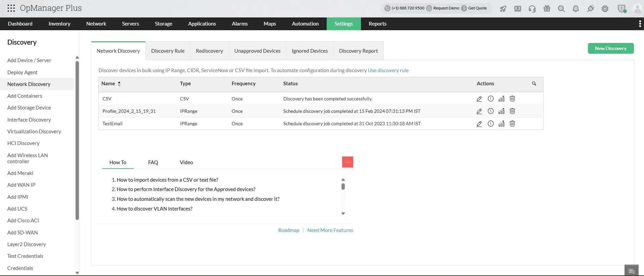
Task: Click the shield alert icon
Action: (x=622, y=9)
